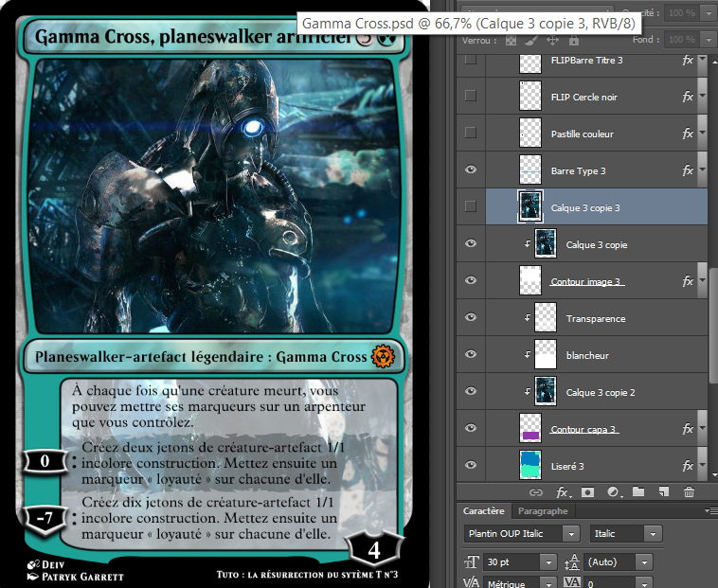Select the blancheur layer

pos(587,355)
